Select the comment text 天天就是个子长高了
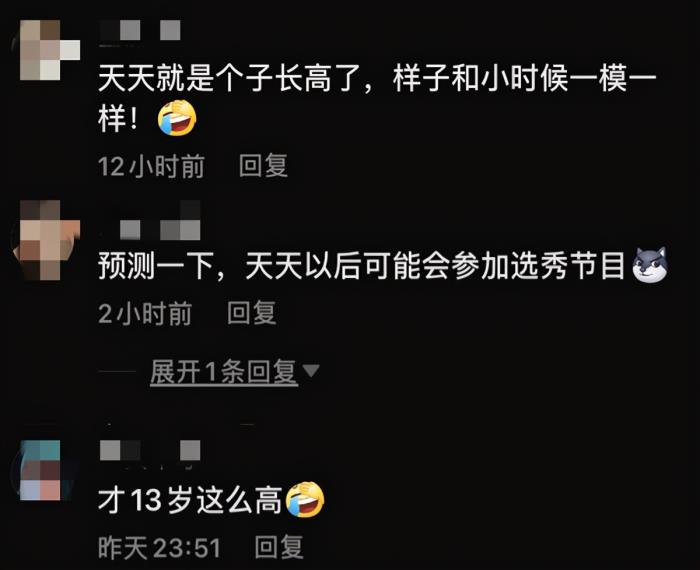Image resolution: width=700 pixels, height=570 pixels. coord(229,78)
